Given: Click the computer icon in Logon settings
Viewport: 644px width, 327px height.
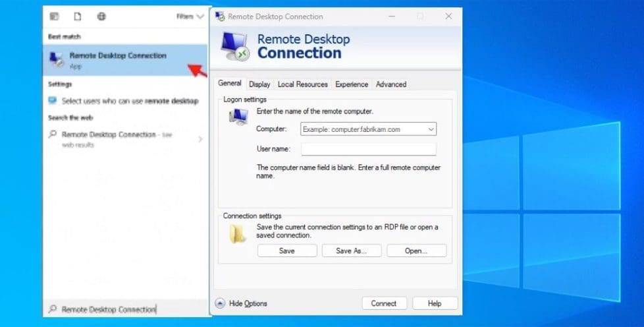Looking at the screenshot, I should tap(238, 117).
